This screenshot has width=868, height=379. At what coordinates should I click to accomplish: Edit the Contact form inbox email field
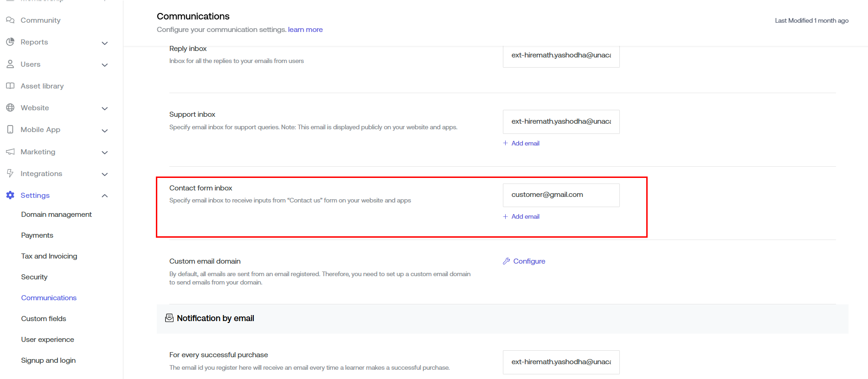coord(561,195)
